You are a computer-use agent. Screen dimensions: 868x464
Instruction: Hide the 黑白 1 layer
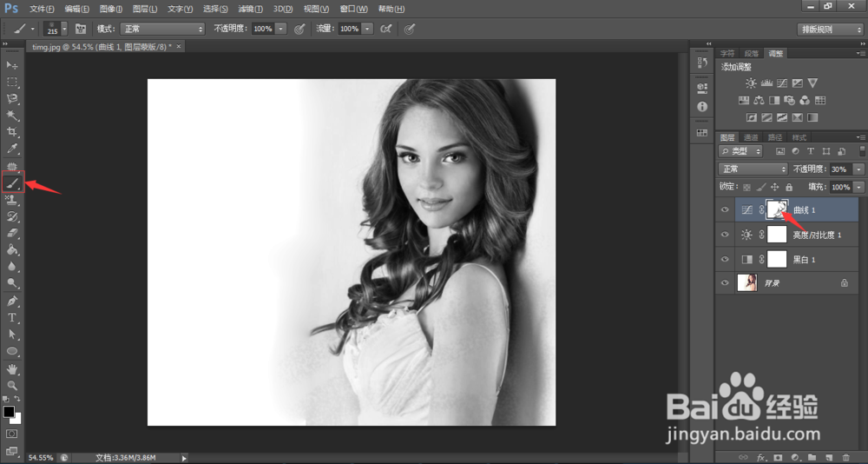point(725,259)
